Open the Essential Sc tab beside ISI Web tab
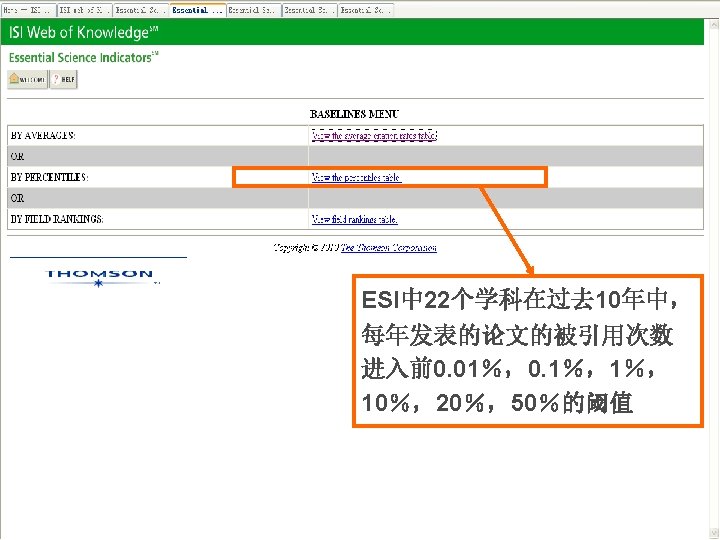 (x=141, y=10)
